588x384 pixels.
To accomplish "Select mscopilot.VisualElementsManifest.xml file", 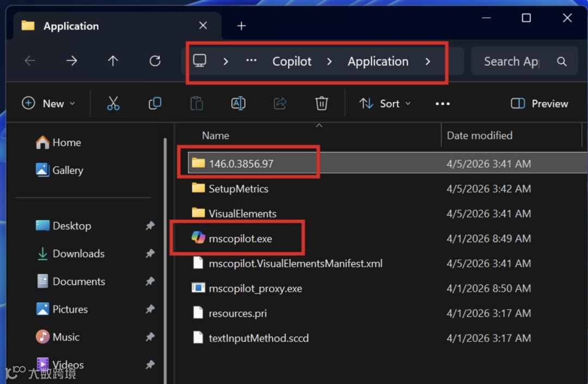I will [x=296, y=264].
